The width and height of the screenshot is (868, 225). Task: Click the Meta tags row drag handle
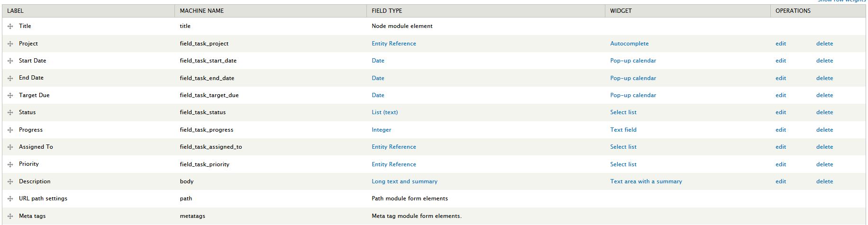10,216
